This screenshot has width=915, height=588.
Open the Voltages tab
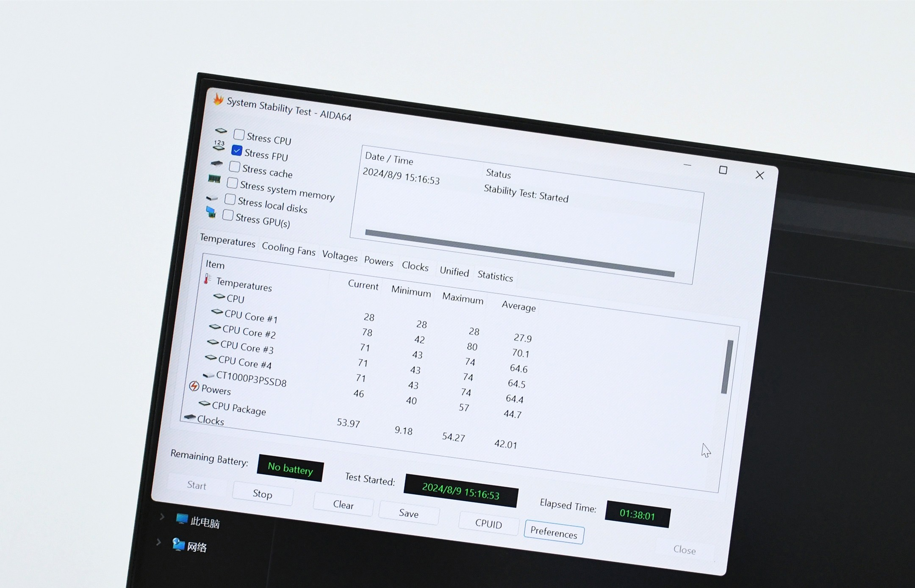(x=340, y=256)
